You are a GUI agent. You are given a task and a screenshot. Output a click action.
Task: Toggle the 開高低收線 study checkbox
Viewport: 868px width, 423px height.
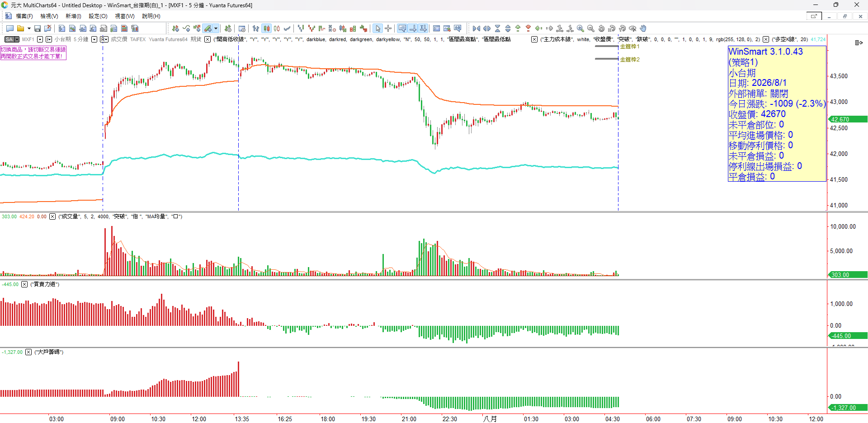(208, 39)
